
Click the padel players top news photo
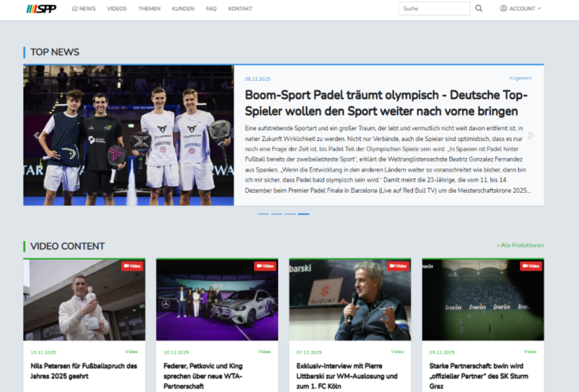click(128, 135)
